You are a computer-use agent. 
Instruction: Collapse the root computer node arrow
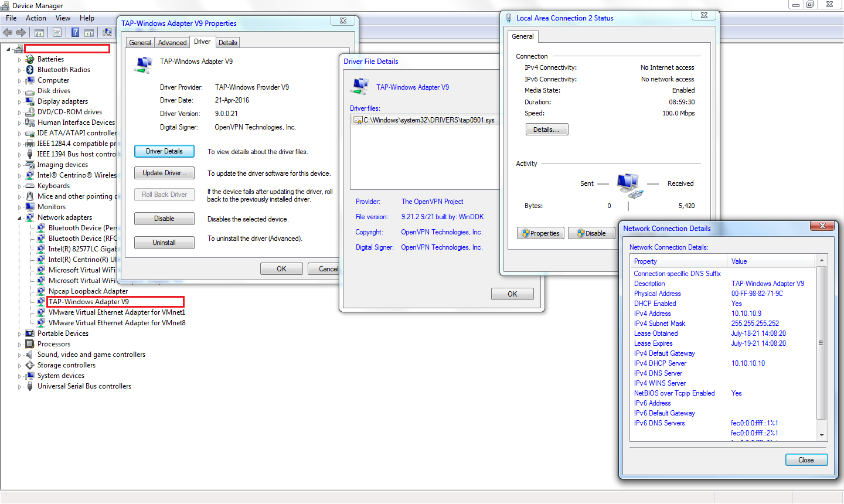[8, 49]
